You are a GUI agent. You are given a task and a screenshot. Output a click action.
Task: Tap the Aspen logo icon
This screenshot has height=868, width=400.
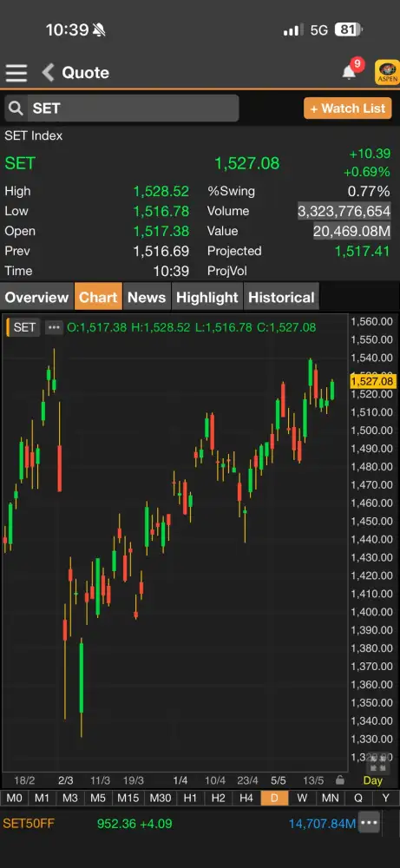click(x=387, y=73)
